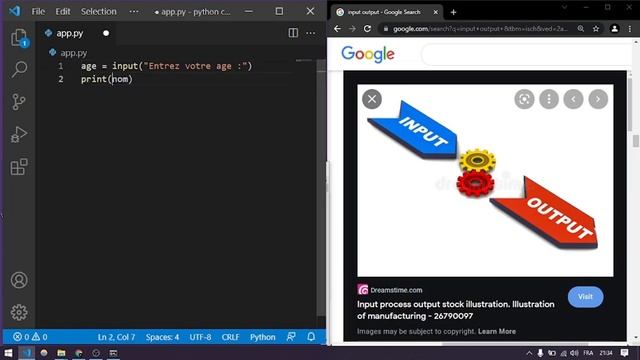Show the next image result

pyautogui.click(x=598, y=99)
